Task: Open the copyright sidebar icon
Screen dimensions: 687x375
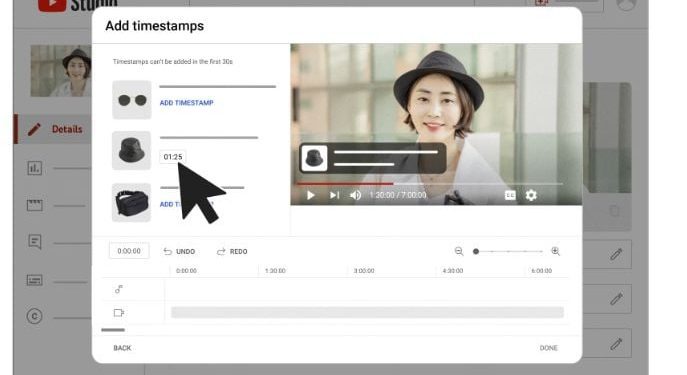Action: click(35, 316)
